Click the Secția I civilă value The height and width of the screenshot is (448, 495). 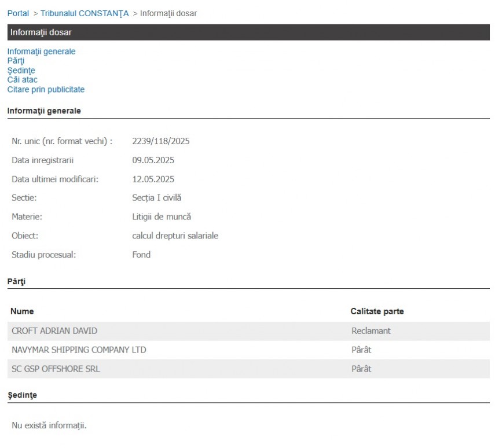pyautogui.click(x=156, y=197)
